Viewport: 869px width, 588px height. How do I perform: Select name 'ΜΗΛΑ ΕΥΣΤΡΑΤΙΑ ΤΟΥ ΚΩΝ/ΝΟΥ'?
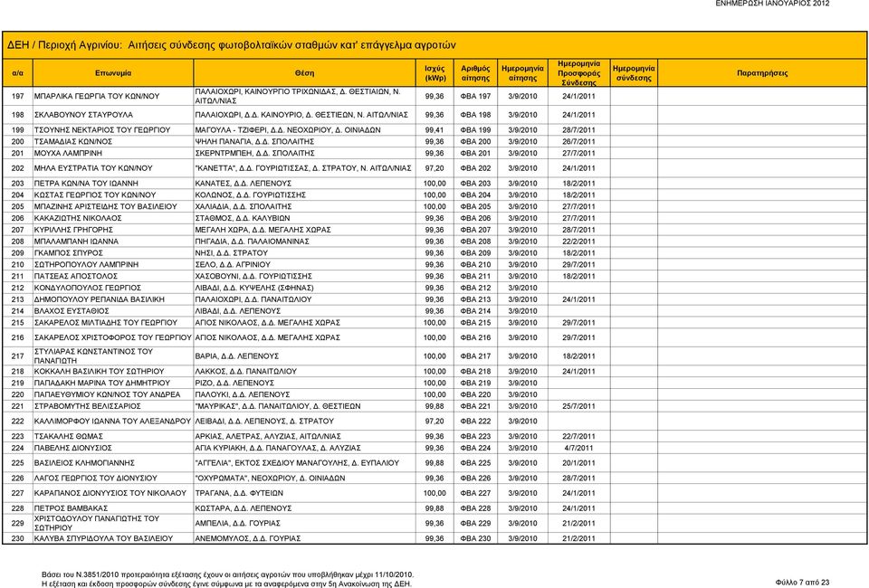(93, 168)
